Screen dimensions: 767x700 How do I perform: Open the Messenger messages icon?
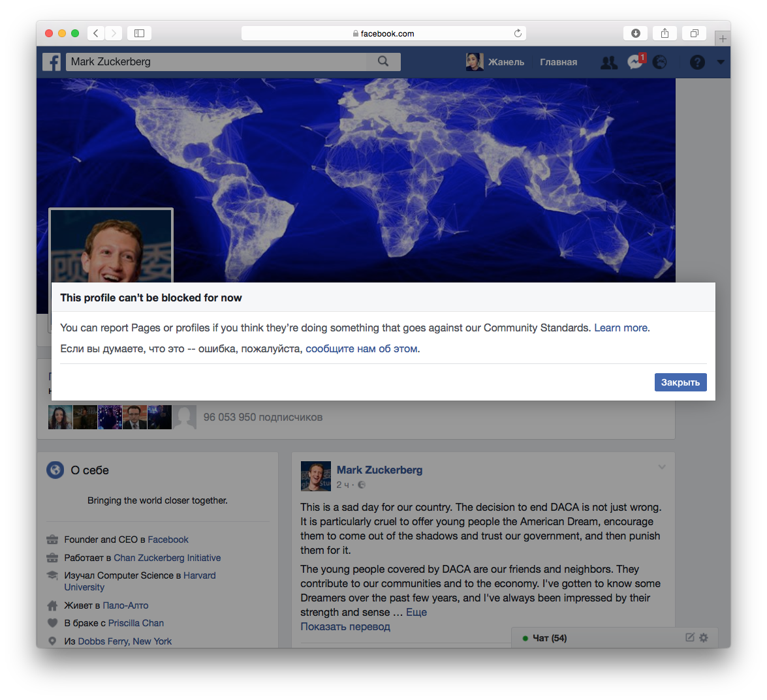635,62
